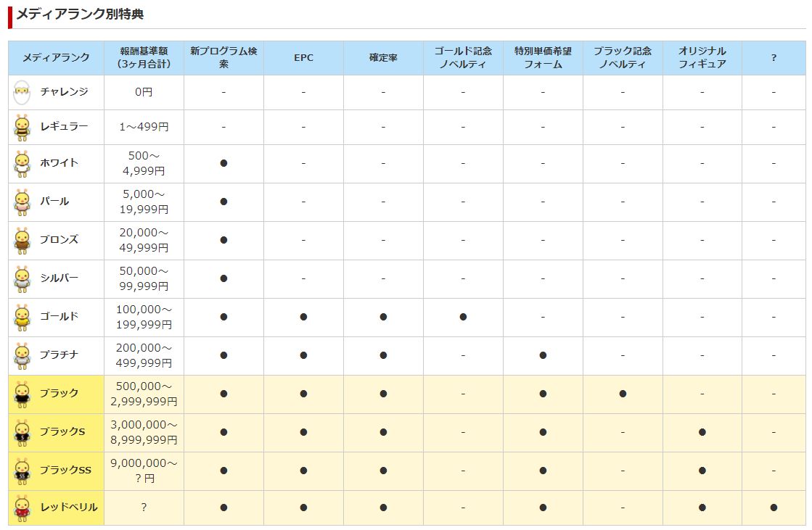Click the question mark column header

(774, 57)
